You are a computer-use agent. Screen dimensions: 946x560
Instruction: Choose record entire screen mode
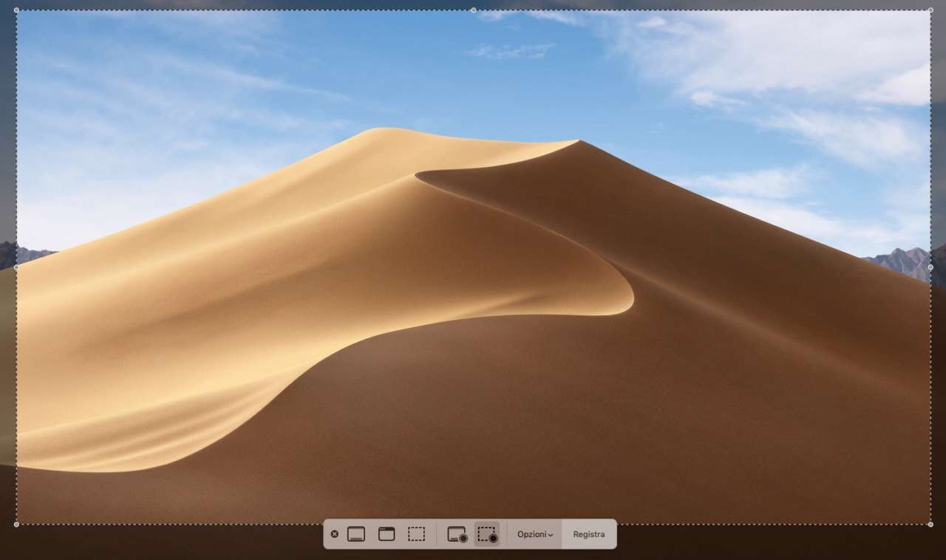point(457,534)
